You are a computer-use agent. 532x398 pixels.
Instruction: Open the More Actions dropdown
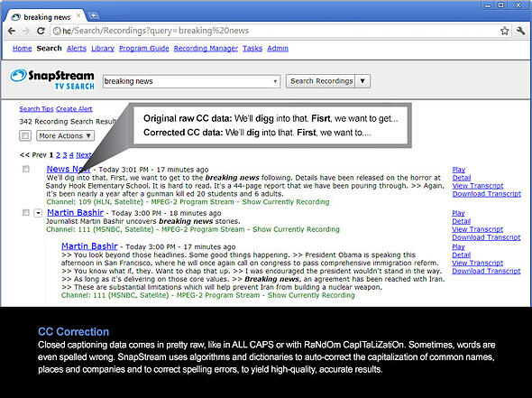65,136
